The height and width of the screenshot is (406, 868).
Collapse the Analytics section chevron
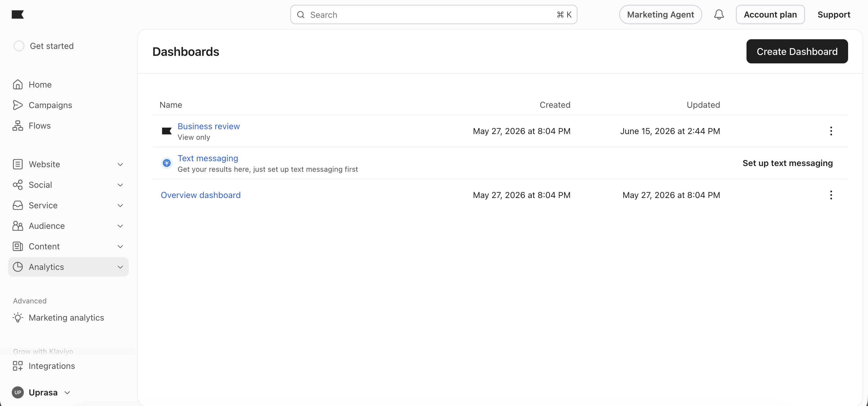[120, 267]
